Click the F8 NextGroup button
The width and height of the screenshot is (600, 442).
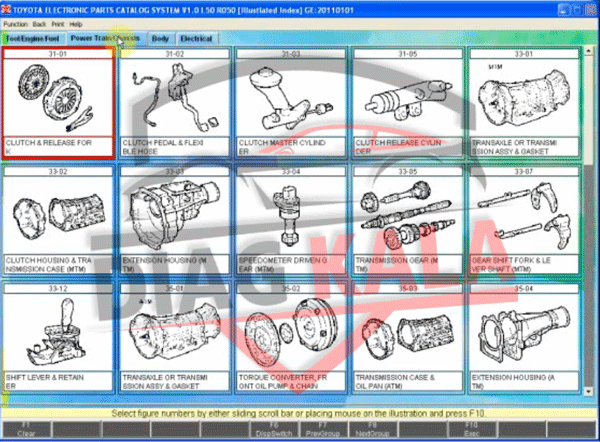(x=372, y=429)
